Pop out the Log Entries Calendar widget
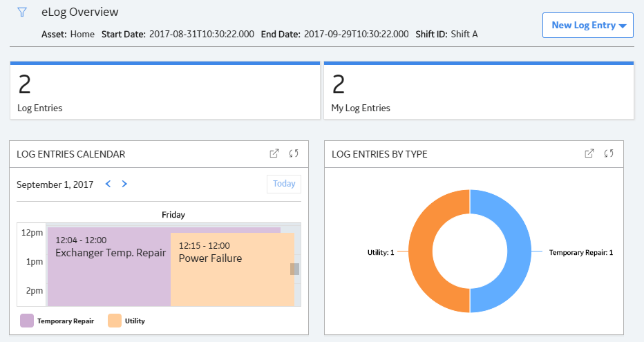This screenshot has width=644, height=342. click(x=274, y=153)
